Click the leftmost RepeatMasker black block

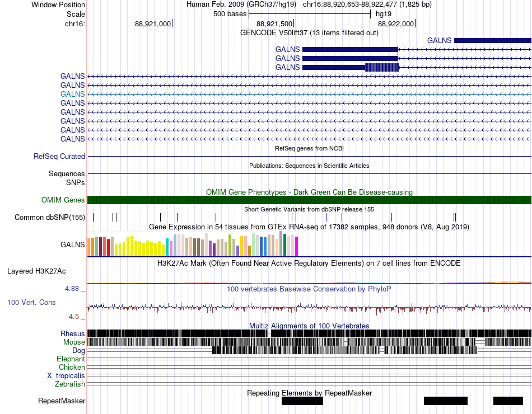(302, 401)
